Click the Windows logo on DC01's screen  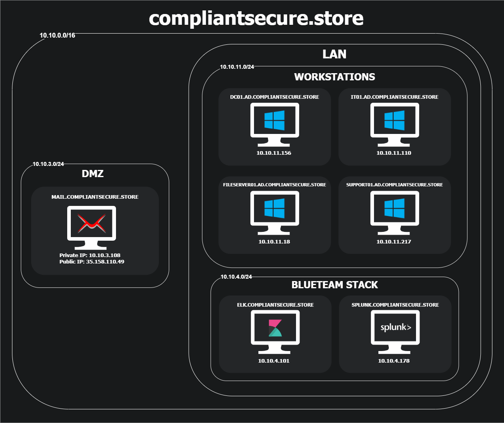point(274,120)
